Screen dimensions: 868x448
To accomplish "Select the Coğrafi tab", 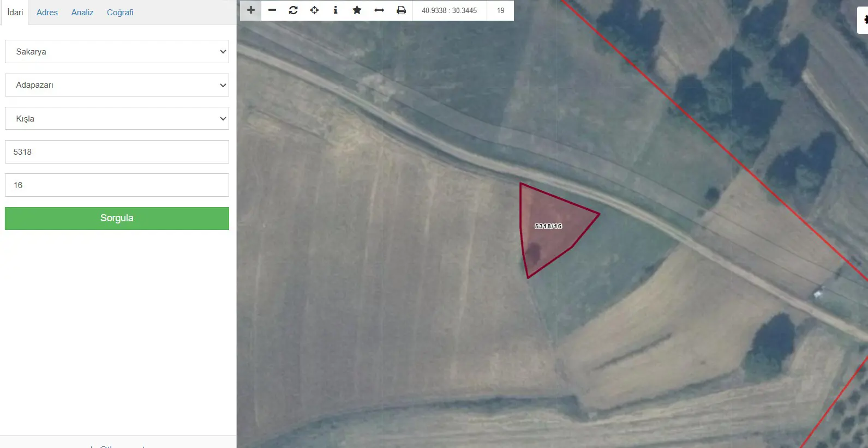I will 120,13.
